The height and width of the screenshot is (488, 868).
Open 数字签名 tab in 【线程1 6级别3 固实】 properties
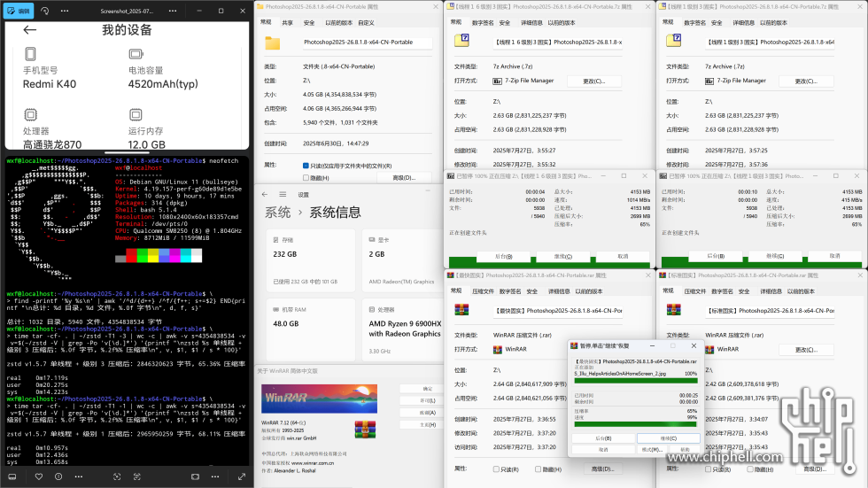(483, 23)
